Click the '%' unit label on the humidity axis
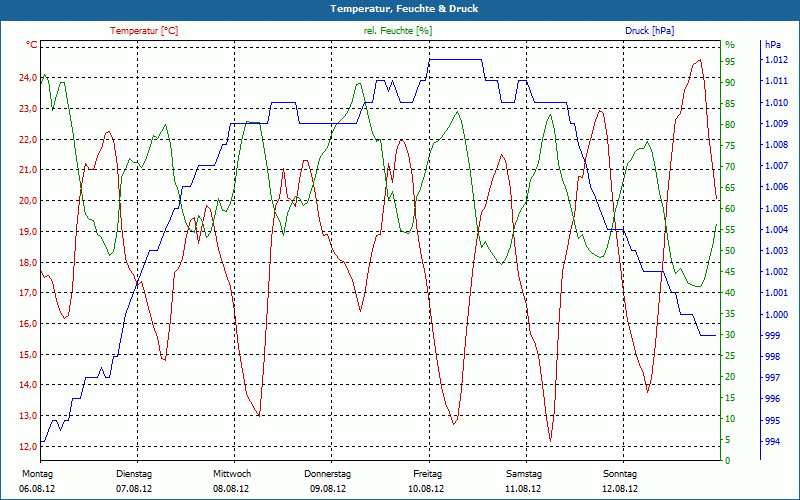This screenshot has height=500, width=800. click(x=730, y=45)
